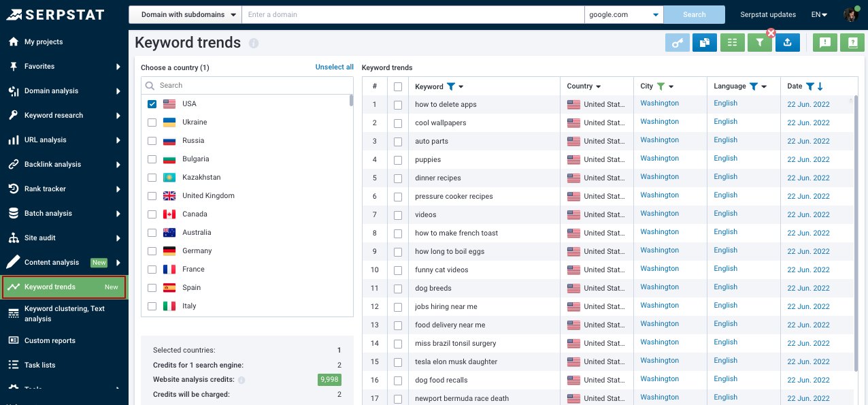This screenshot has width=868, height=405.
Task: Click the keyword 'tesla elon musk daughter'
Action: [x=456, y=361]
